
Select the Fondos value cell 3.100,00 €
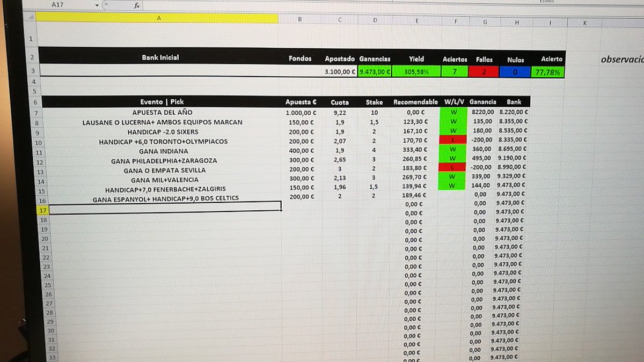pos(339,71)
